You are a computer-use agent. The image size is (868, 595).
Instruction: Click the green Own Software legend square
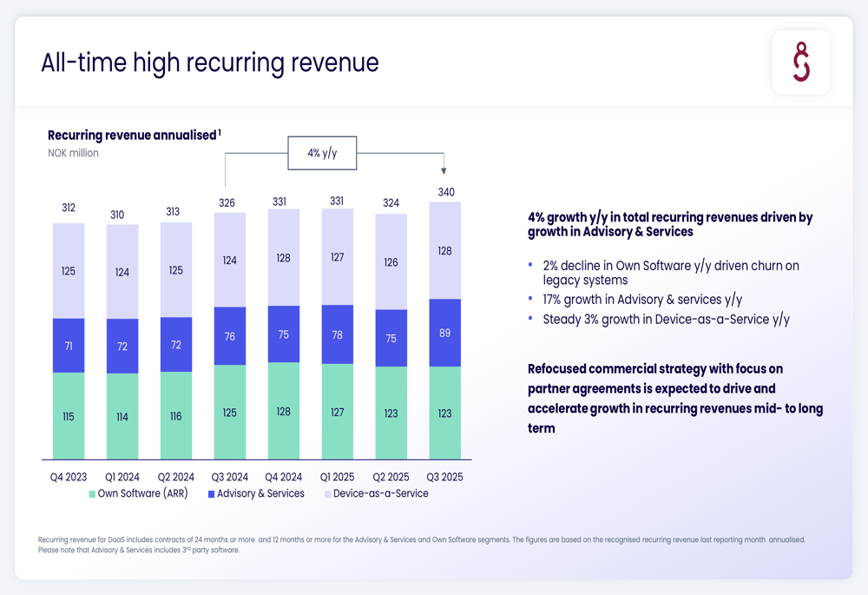[92, 494]
